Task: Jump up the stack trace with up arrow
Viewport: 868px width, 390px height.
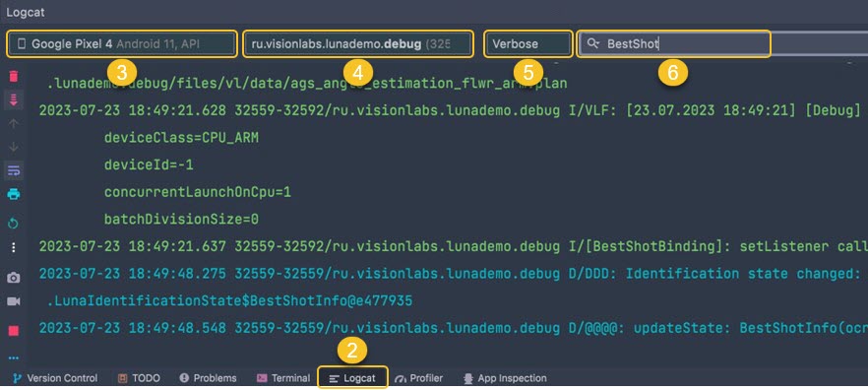Action: point(14,123)
